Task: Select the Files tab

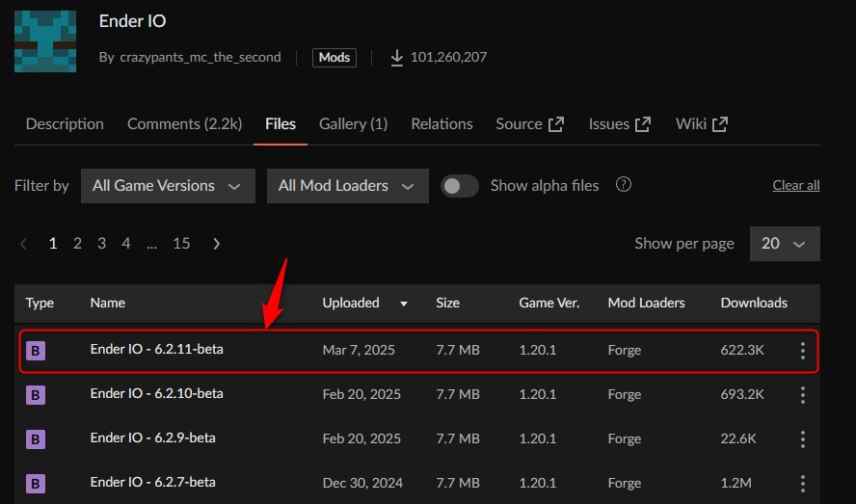Action: [x=281, y=124]
